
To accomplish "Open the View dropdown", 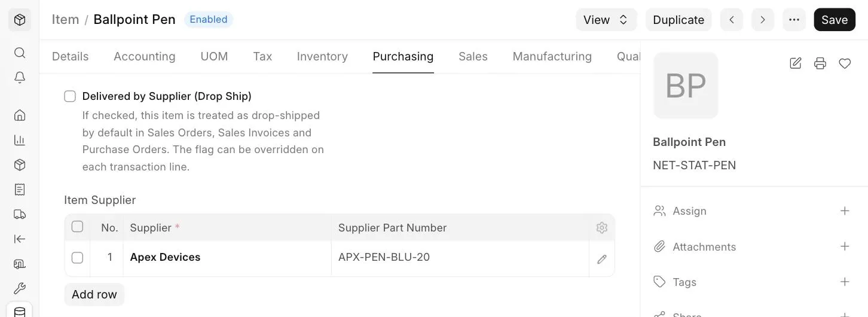I will pyautogui.click(x=606, y=20).
